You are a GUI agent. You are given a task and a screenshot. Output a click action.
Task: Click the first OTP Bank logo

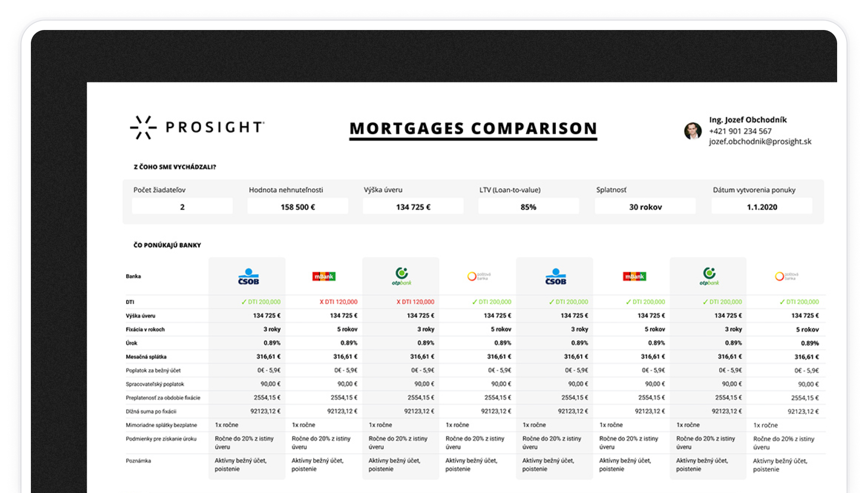coord(401,277)
